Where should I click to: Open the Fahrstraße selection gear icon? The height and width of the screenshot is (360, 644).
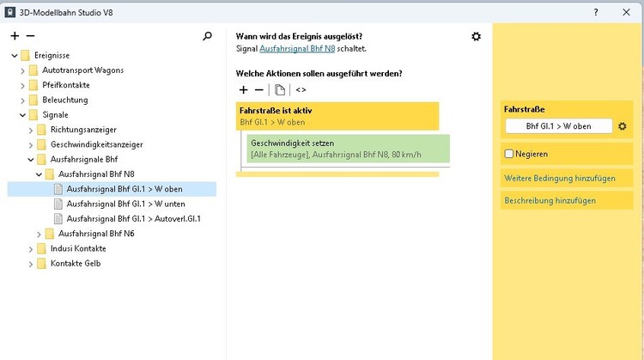pos(623,126)
